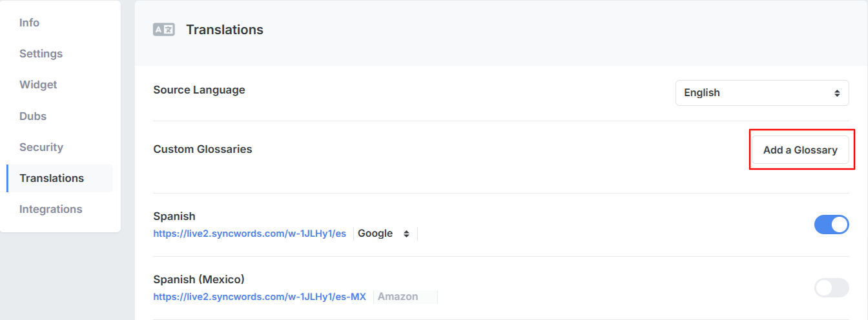This screenshot has height=320, width=868.
Task: Open Integrations from the sidebar
Action: click(50, 209)
